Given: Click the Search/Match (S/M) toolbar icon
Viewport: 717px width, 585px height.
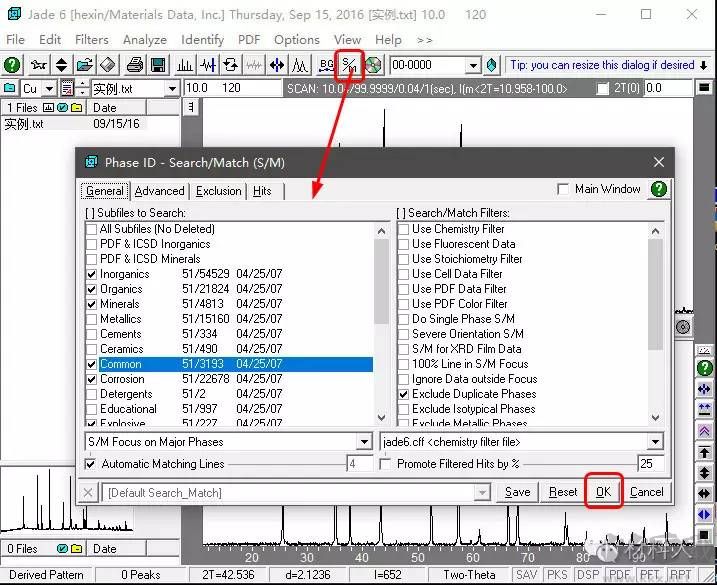Looking at the screenshot, I should coord(349,65).
